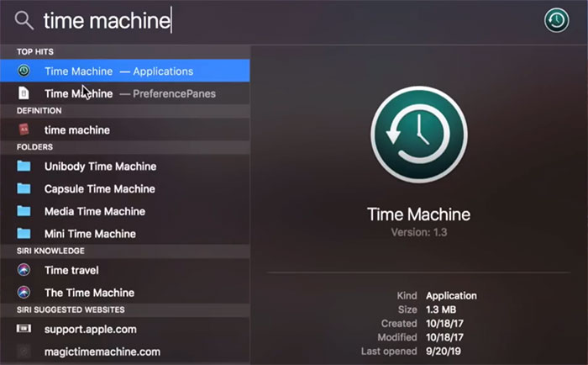Open the Unibody Time Machine folder
This screenshot has width=588, height=365.
pos(125,166)
